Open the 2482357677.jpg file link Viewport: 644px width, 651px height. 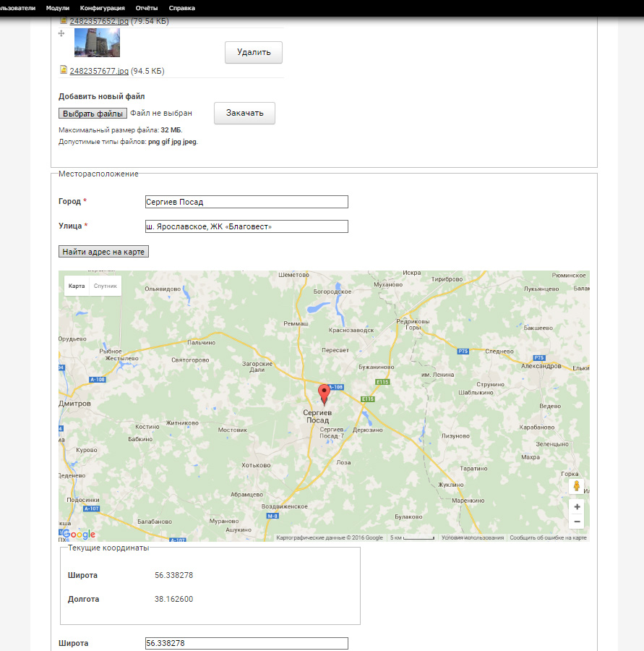(x=99, y=71)
